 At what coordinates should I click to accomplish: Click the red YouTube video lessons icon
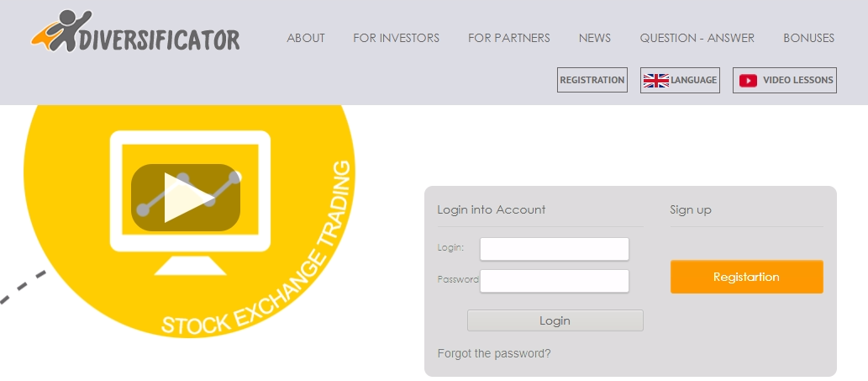tap(748, 81)
